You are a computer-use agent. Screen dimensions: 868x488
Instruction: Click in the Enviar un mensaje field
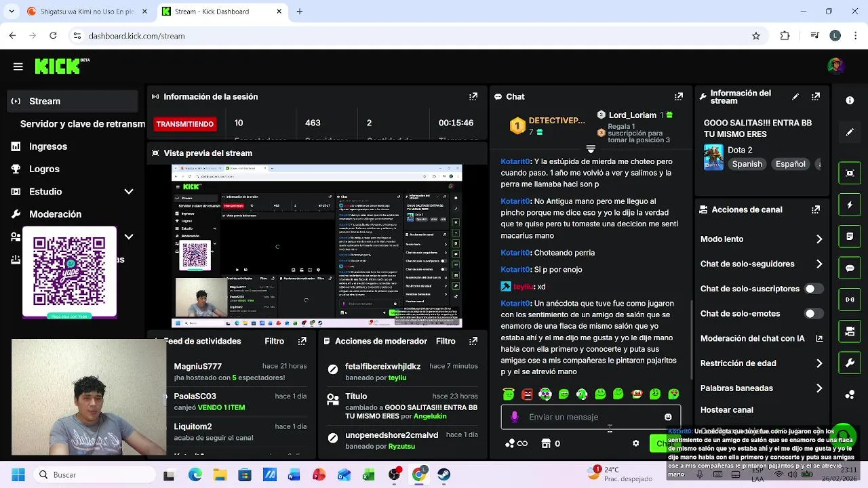pos(590,417)
